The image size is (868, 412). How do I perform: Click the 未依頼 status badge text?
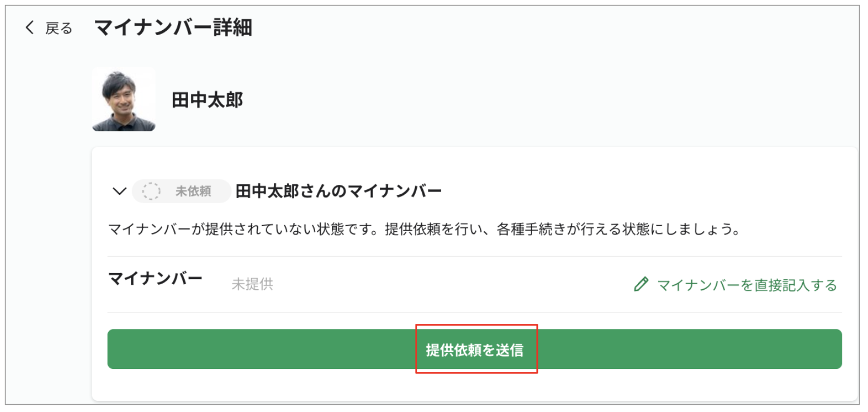[x=193, y=191]
